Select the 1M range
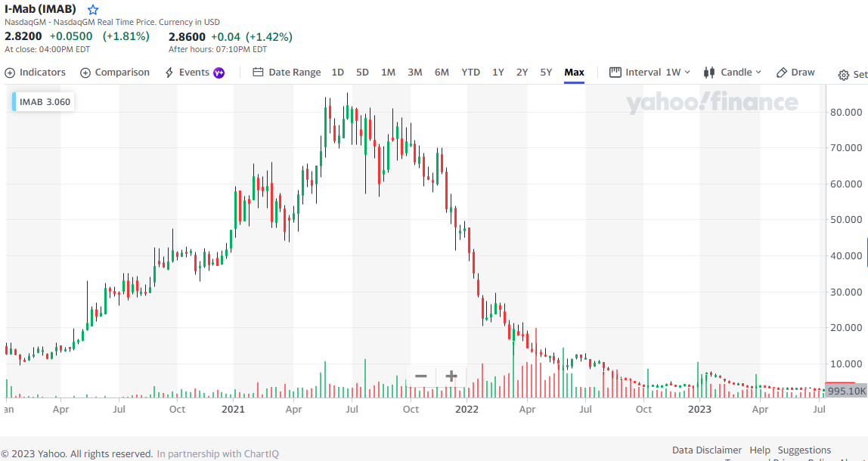868x461 pixels. point(388,73)
